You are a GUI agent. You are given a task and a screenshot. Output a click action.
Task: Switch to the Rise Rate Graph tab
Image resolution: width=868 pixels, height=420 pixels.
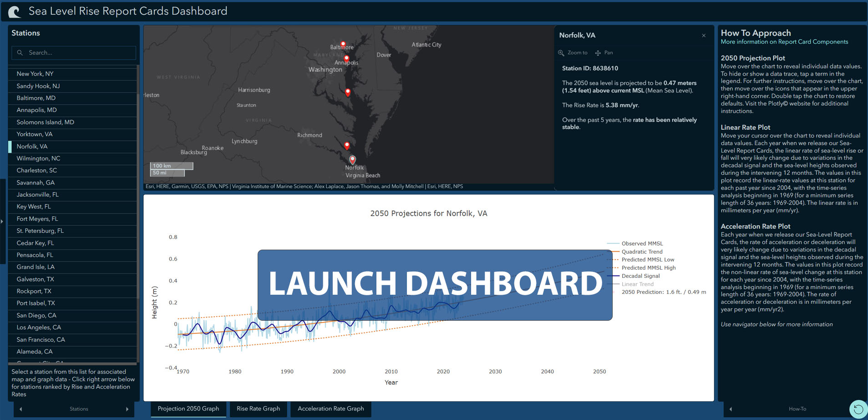258,409
